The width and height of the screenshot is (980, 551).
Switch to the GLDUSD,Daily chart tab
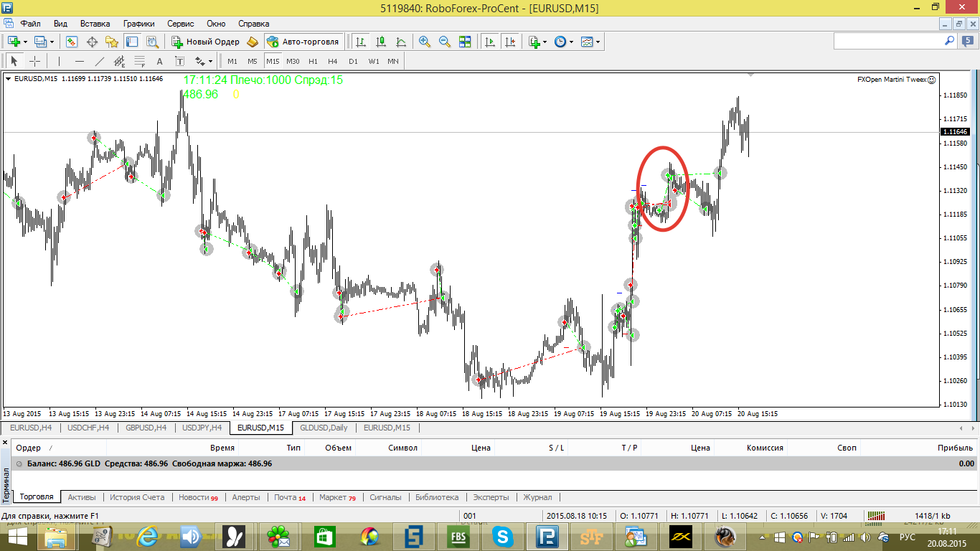[323, 428]
